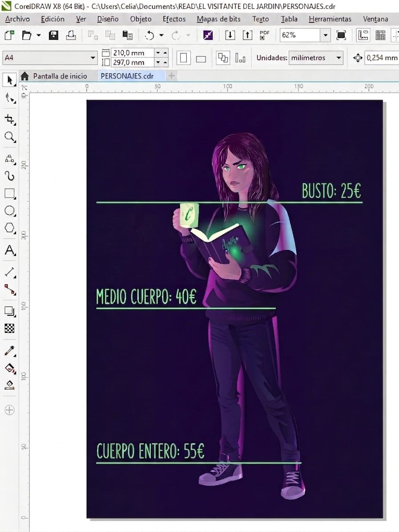Screen dimensions: 399x532
Task: Set page orientation to Portrait
Action: tap(183, 58)
